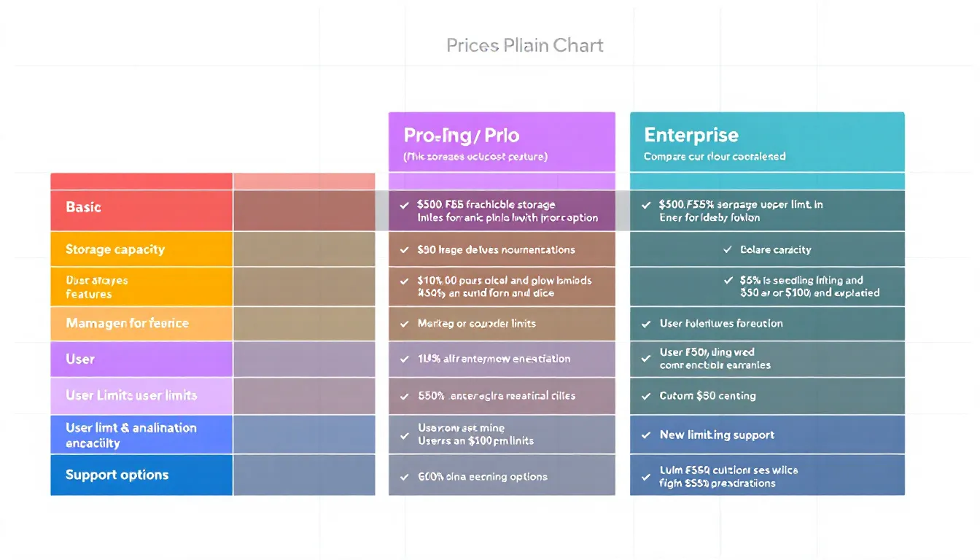Click the checkmark beside "$50 Irage delves noumentations"

pos(405,250)
